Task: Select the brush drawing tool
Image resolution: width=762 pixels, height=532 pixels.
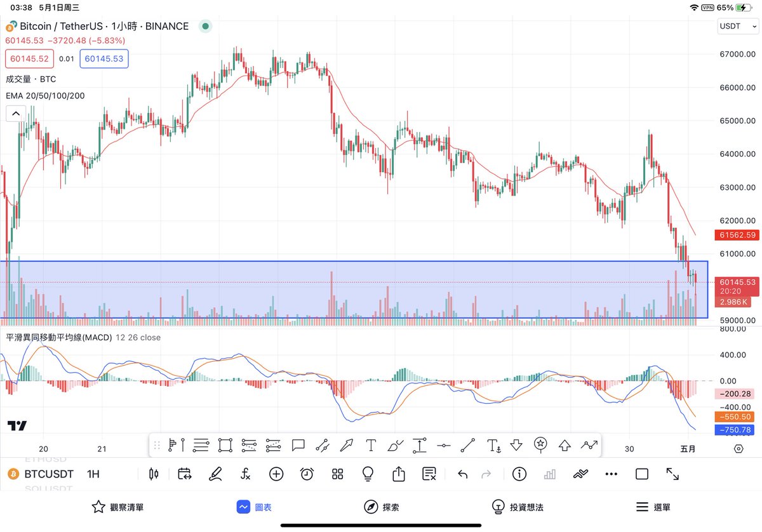Action: pyautogui.click(x=395, y=445)
